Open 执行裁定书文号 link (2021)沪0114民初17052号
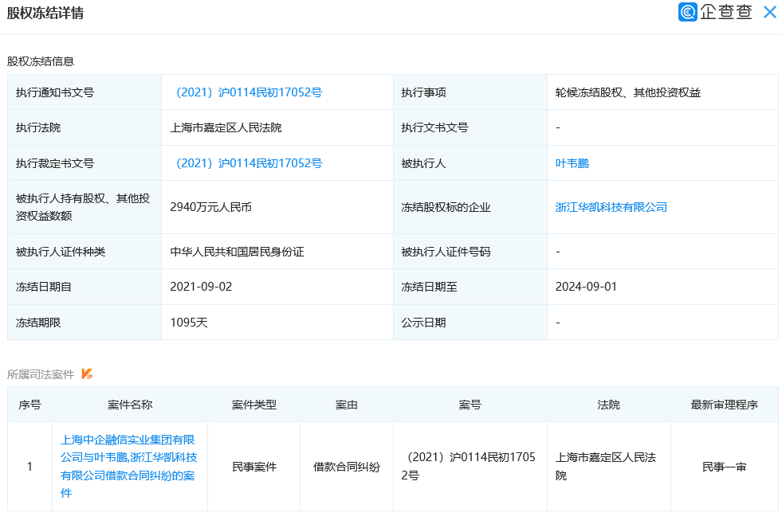This screenshot has height=532, width=782. click(x=249, y=163)
